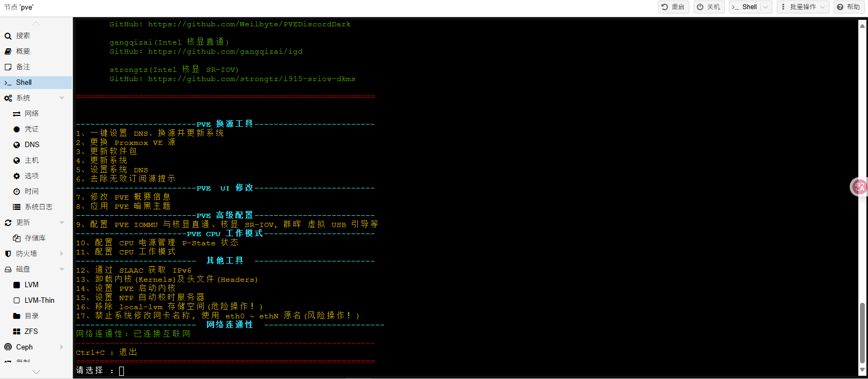868x379 pixels.
Task: Select the 存储库 repository icon
Action: coord(17,238)
